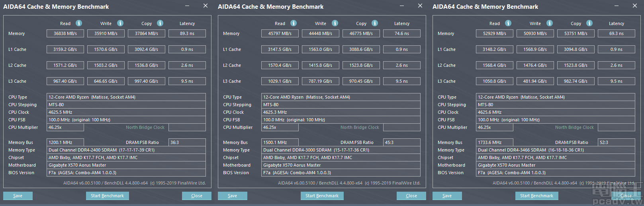Image resolution: width=644 pixels, height=206 pixels.
Task: Select Dual Channel DDR4-3466 SDRAM memory type
Action: [x=556, y=150]
